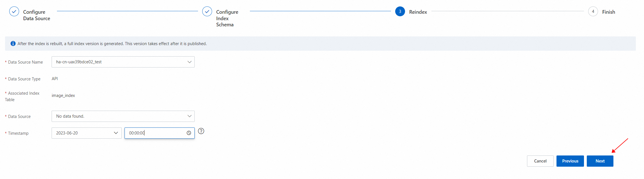
Task: Click the Configure Index Schema checkmark step icon
Action: pos(207,12)
